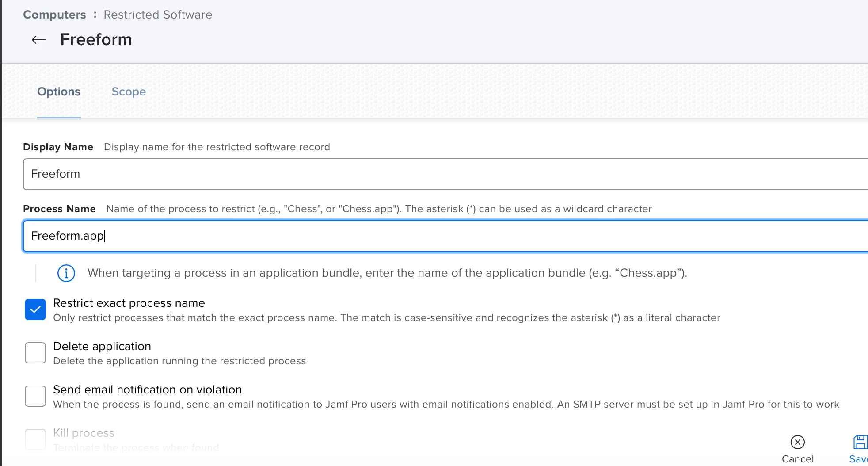Enable the Delete application checkbox
Screen dimensions: 868x466
pos(35,353)
